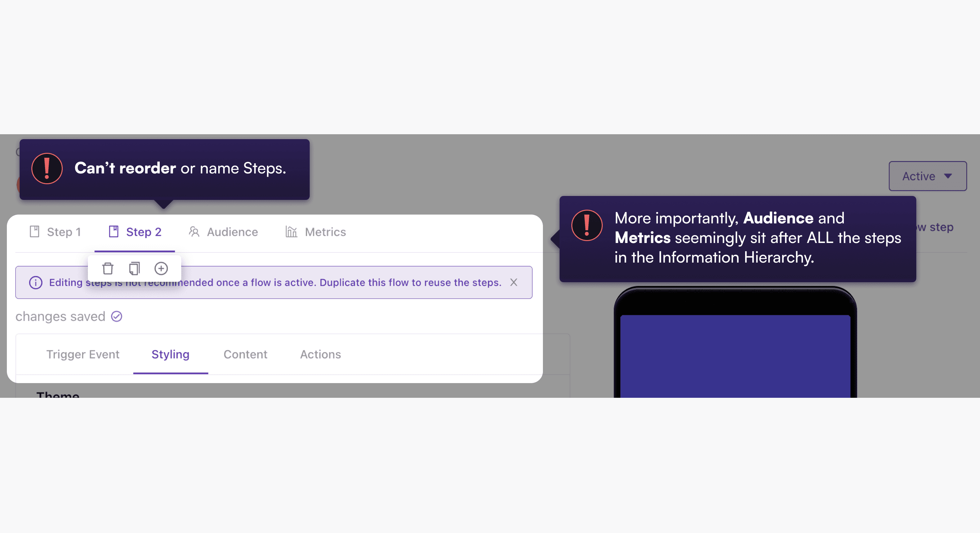Screen dimensions: 980x533
Task: Go to the Content tab
Action: point(245,354)
